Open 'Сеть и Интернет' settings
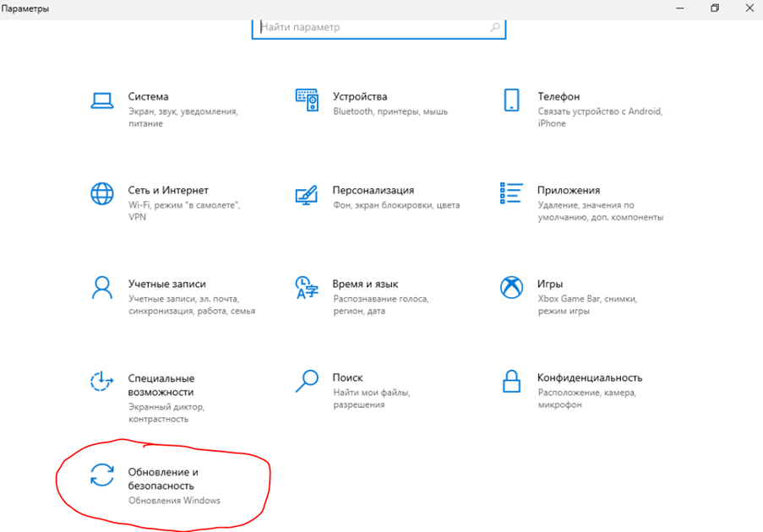Screen dimensions: 763x532 [168, 190]
